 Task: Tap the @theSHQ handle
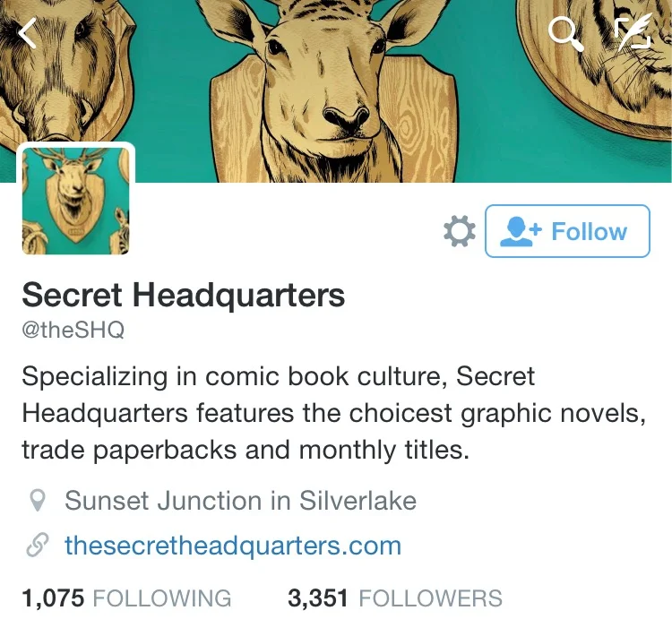[73, 330]
